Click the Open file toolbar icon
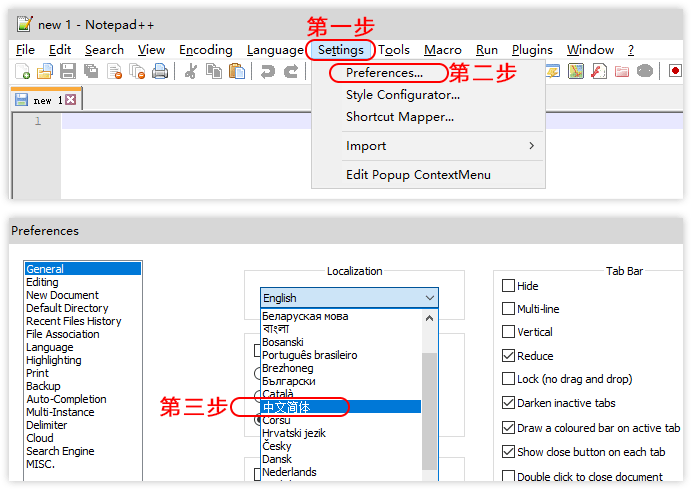The image size is (691, 490). [45, 71]
